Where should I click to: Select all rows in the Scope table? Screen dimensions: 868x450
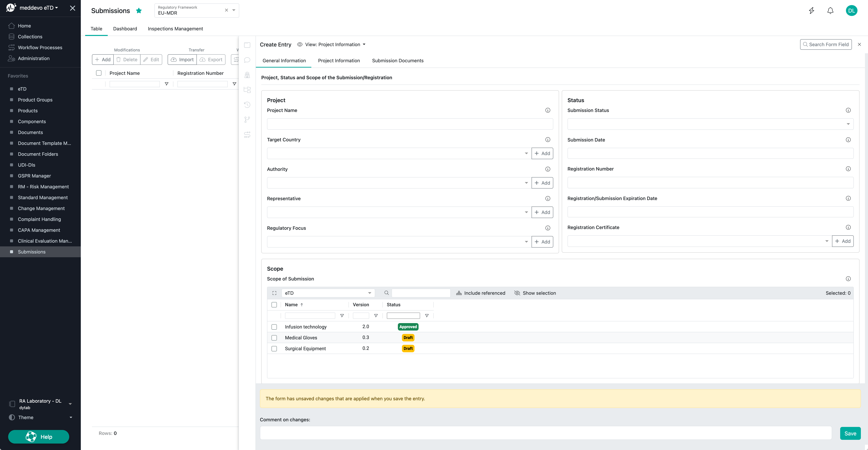[x=274, y=304]
